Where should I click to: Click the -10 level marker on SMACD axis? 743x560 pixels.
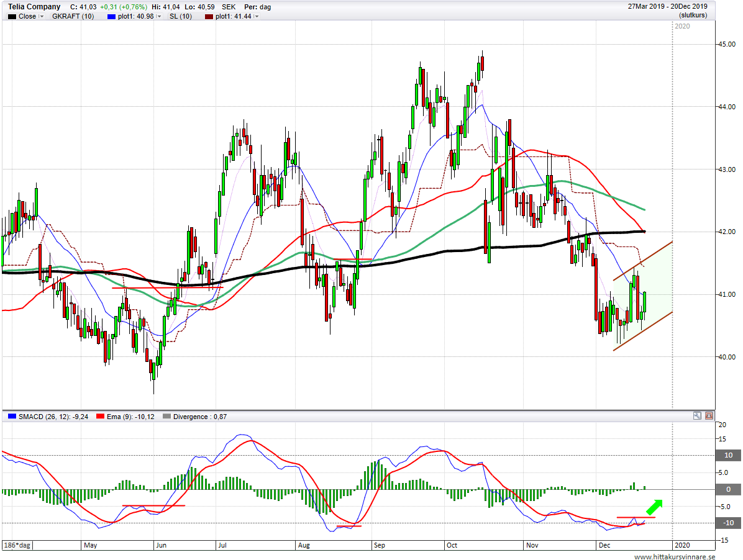click(x=729, y=523)
